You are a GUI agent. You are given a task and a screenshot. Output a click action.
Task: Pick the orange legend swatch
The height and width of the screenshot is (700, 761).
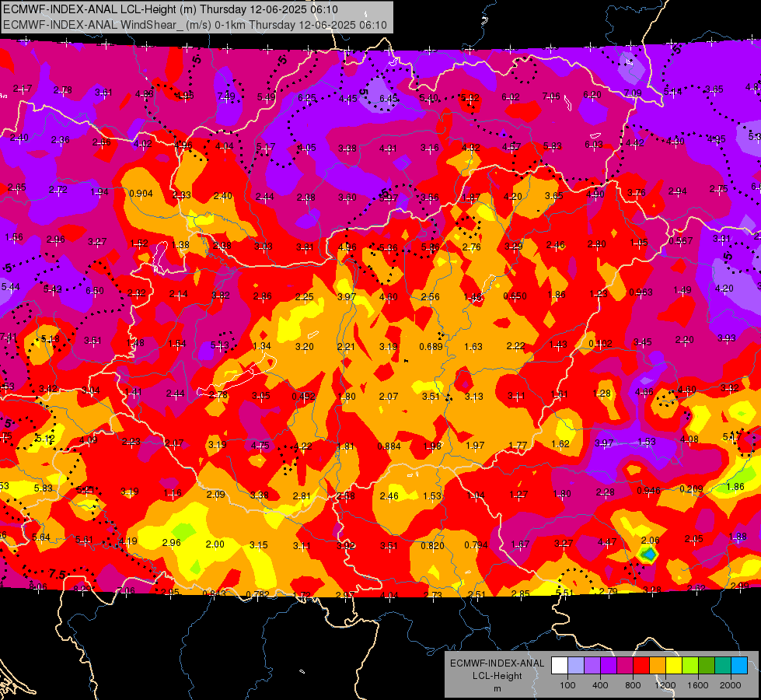(x=657, y=666)
